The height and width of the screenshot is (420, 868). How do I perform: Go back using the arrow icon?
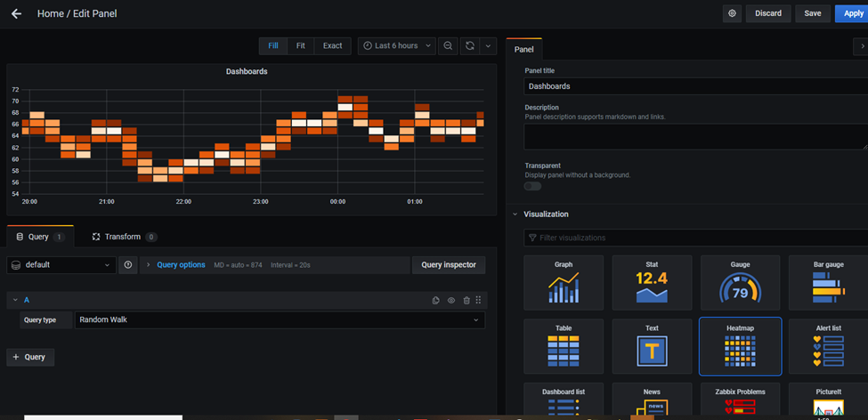click(17, 14)
